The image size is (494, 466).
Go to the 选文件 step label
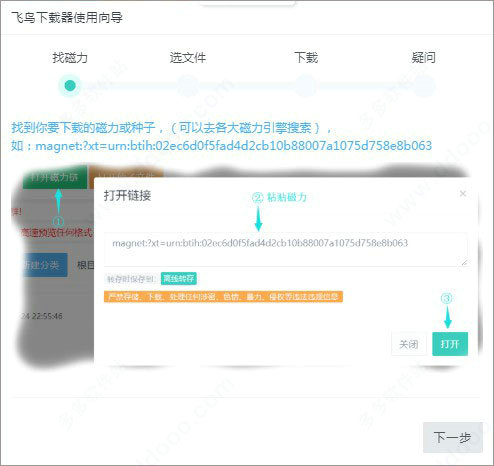point(188,58)
